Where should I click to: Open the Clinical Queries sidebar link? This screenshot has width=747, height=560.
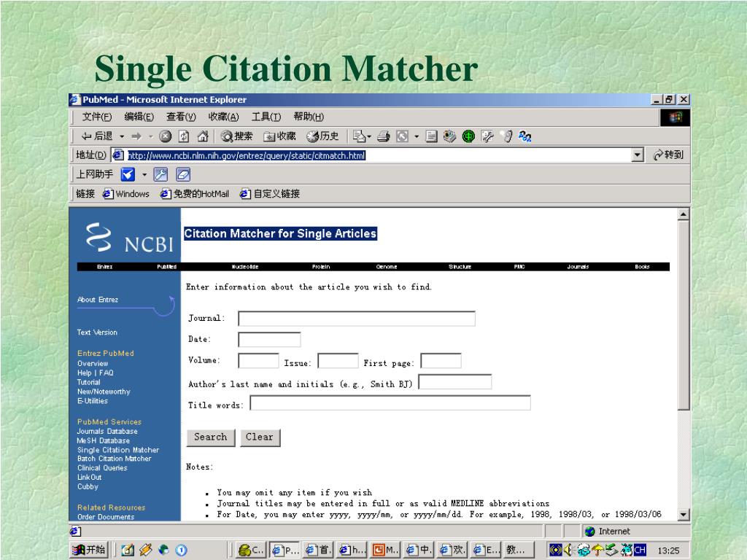tap(102, 467)
